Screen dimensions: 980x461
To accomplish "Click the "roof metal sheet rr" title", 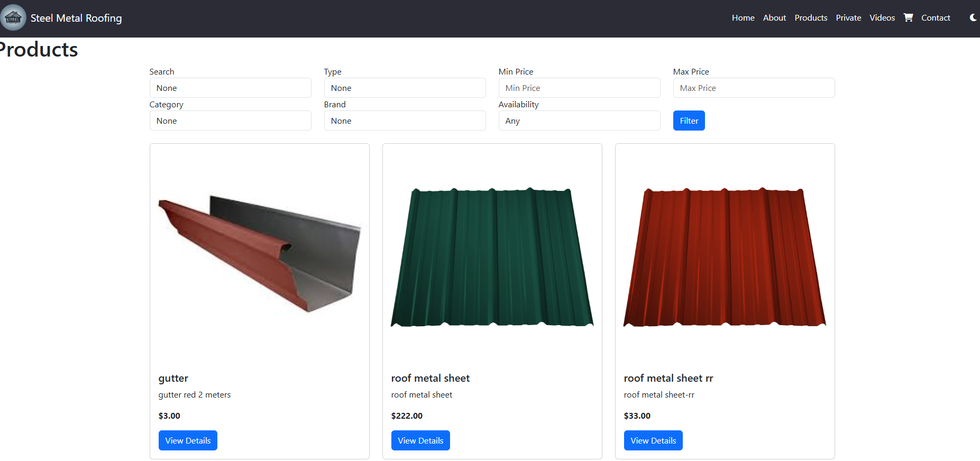I will pyautogui.click(x=668, y=378).
